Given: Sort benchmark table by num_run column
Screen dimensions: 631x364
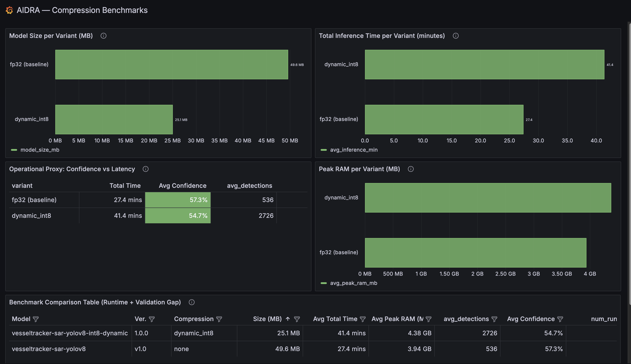Looking at the screenshot, I should 604,319.
